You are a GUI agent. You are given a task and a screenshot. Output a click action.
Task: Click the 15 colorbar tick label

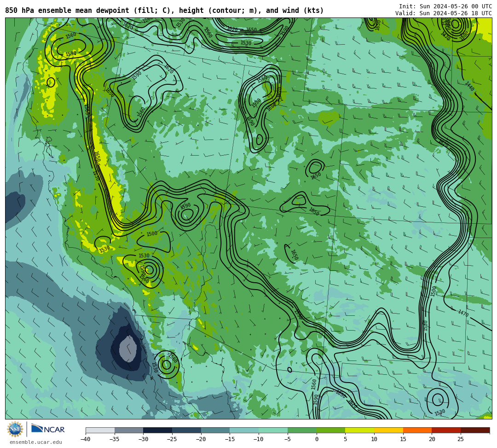coord(403,439)
